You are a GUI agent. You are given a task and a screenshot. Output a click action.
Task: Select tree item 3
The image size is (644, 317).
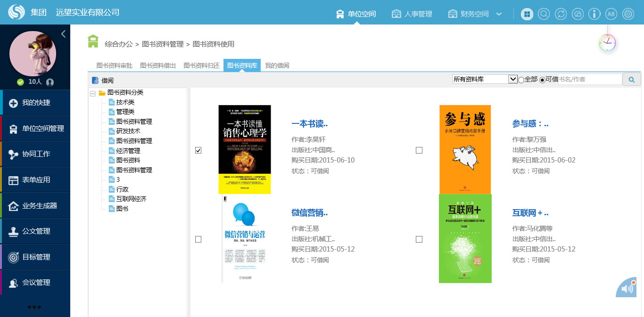click(x=118, y=179)
